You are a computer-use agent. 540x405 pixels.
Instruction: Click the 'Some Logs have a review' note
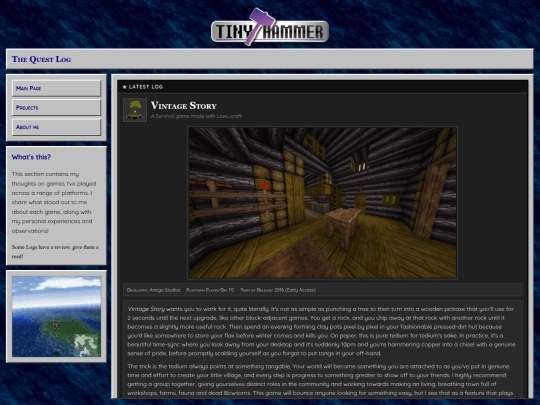55,252
